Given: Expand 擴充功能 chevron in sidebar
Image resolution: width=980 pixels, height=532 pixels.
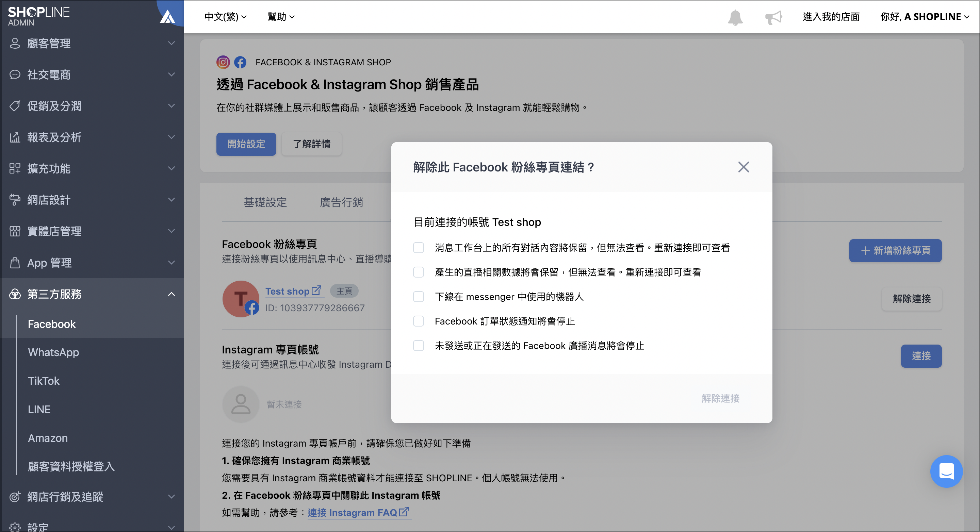Looking at the screenshot, I should pos(171,168).
